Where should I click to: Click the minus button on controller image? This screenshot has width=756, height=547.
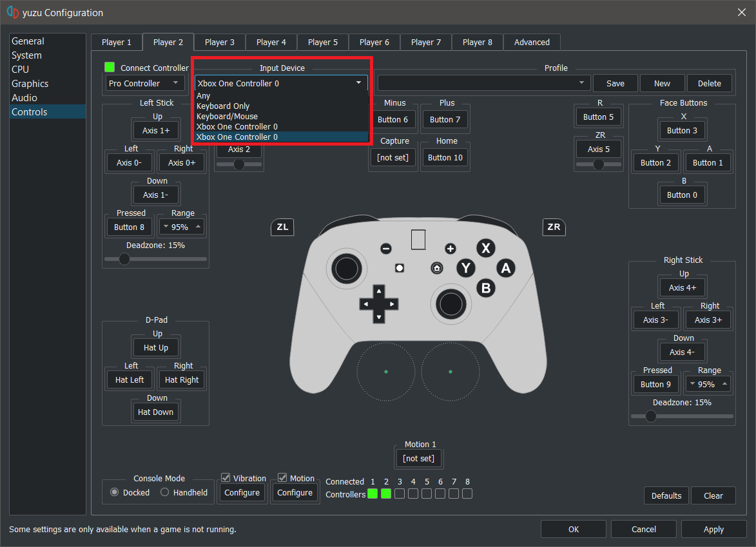coord(385,249)
